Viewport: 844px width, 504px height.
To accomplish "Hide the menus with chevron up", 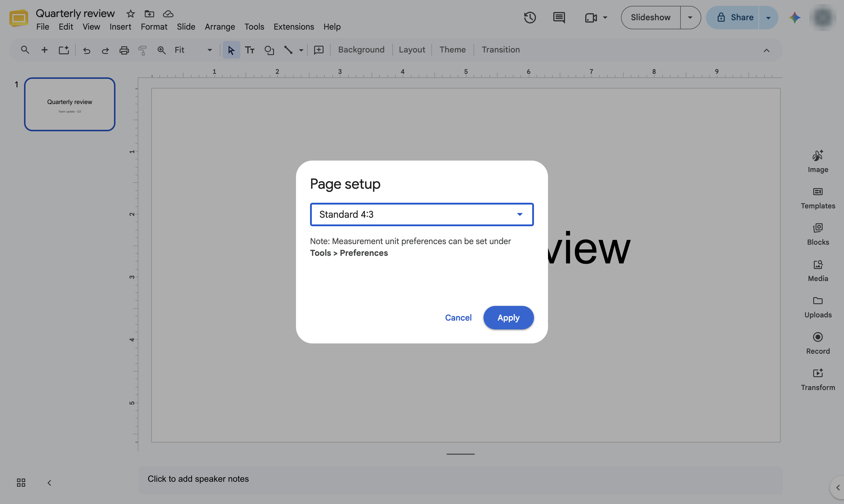I will 767,50.
